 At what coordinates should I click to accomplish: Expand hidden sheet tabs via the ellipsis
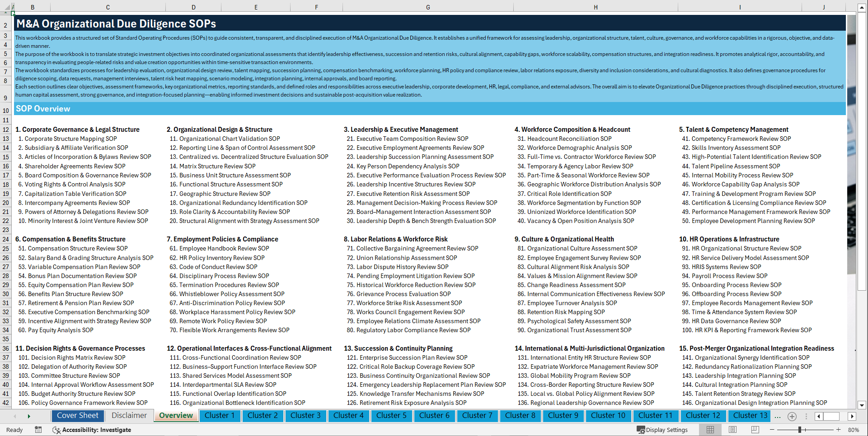(778, 416)
